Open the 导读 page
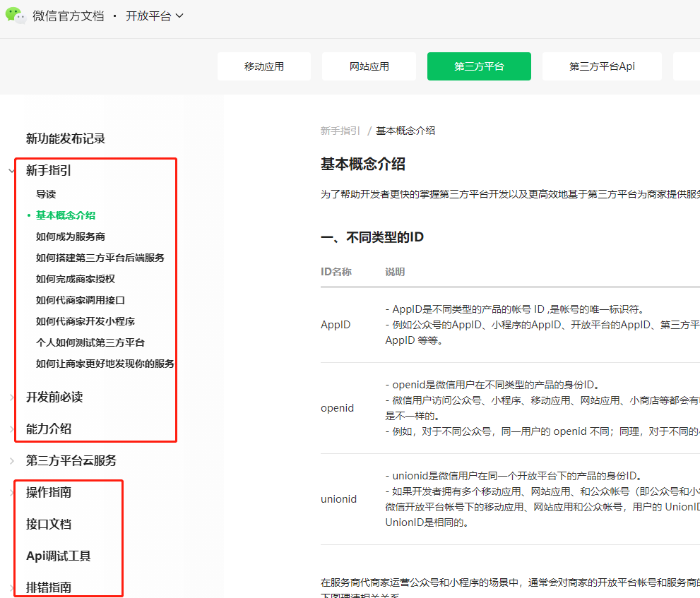Screen dimensions: 700x598 pos(46,194)
